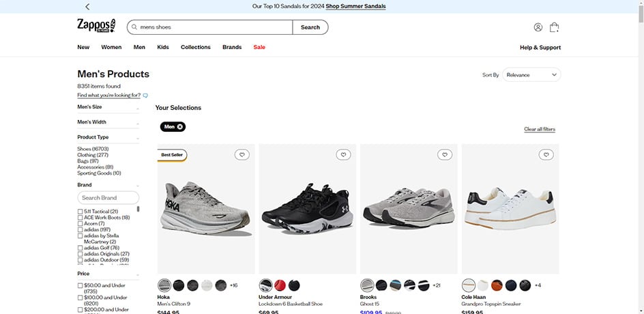644x314 pixels.
Task: Filter by Bags product type
Action: click(88, 161)
